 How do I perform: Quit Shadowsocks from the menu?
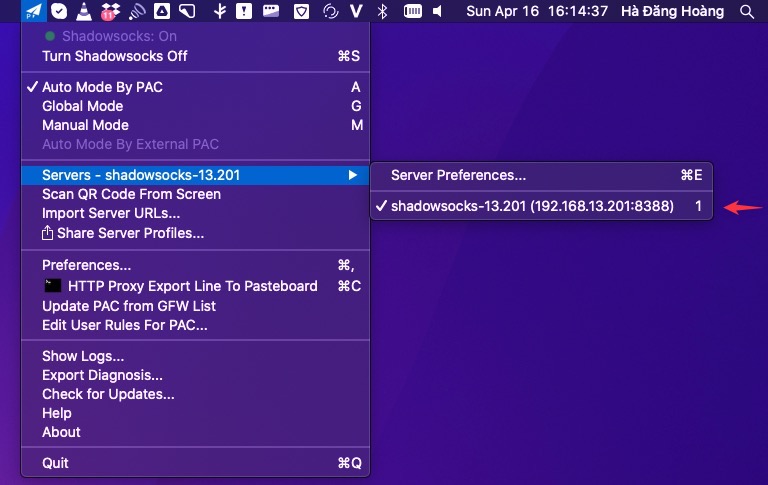click(195, 463)
